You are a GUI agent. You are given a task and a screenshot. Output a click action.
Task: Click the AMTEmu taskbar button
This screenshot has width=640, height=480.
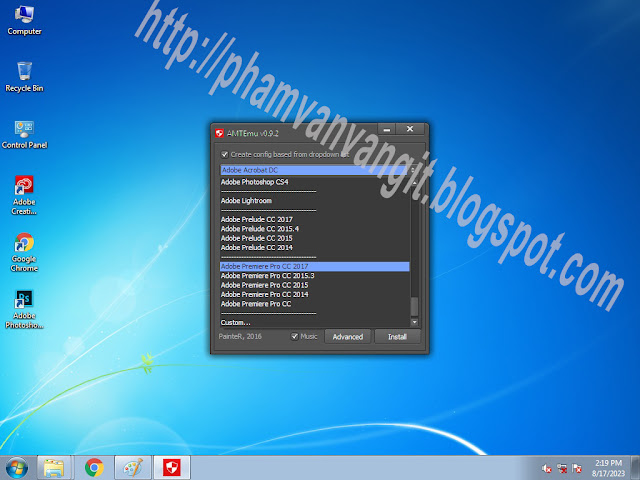coord(172,468)
